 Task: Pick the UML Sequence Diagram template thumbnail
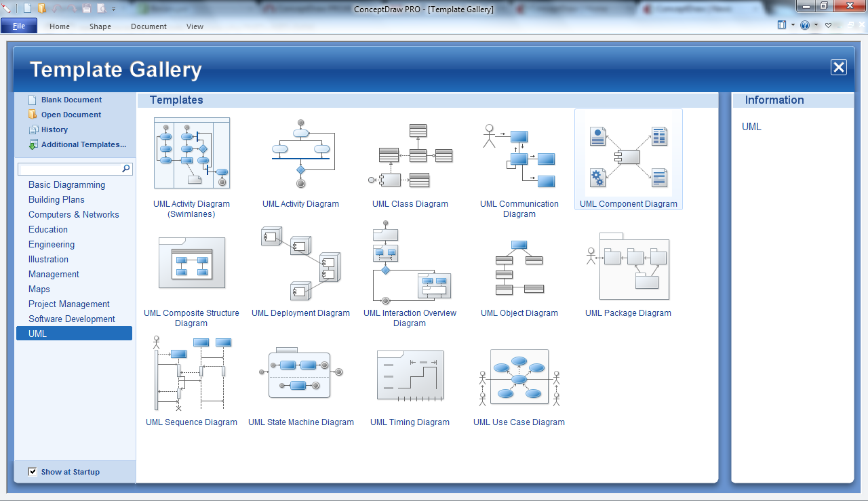point(192,373)
